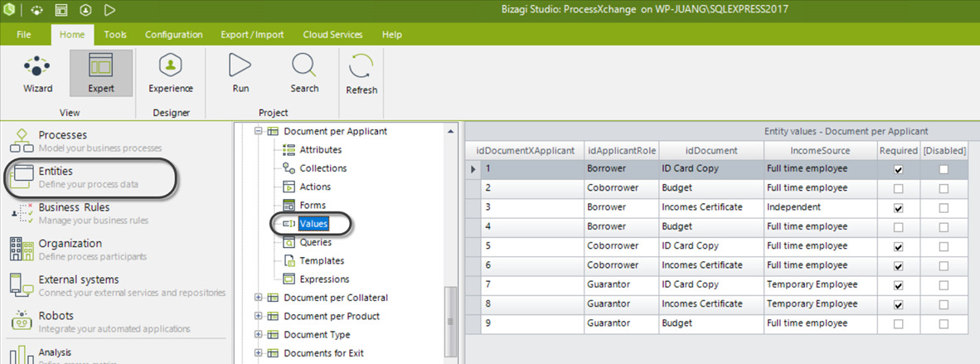980x364 pixels.
Task: Open project Search
Action: coord(304,73)
